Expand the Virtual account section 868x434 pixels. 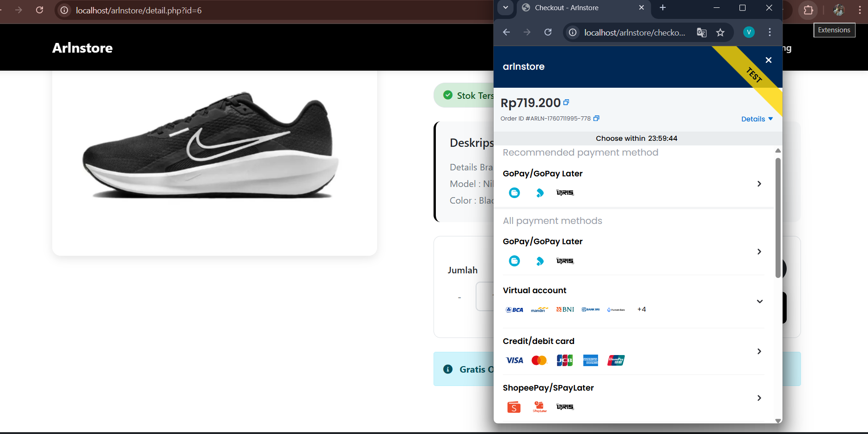tap(759, 301)
